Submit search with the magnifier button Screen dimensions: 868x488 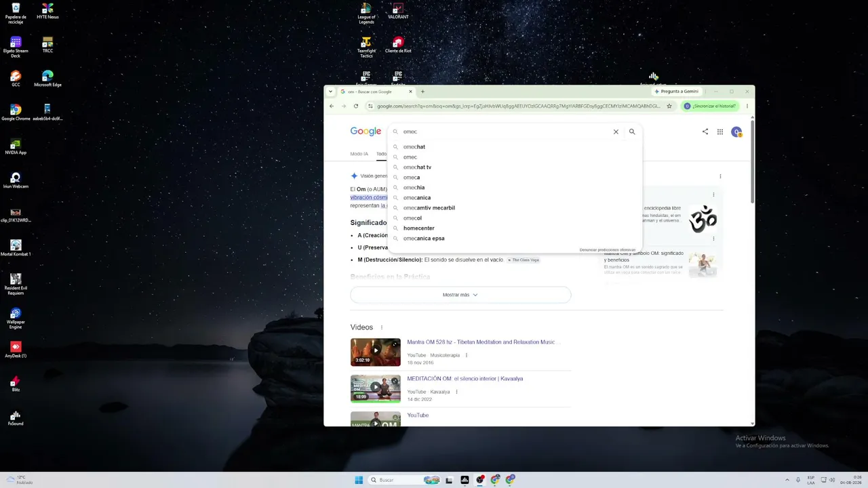pyautogui.click(x=632, y=131)
